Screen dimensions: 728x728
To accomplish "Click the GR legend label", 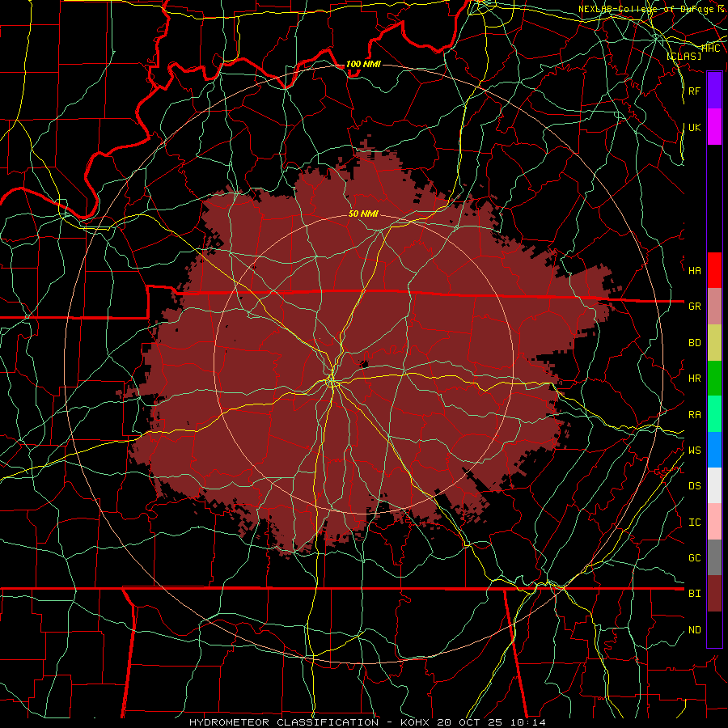I will pyautogui.click(x=694, y=307).
